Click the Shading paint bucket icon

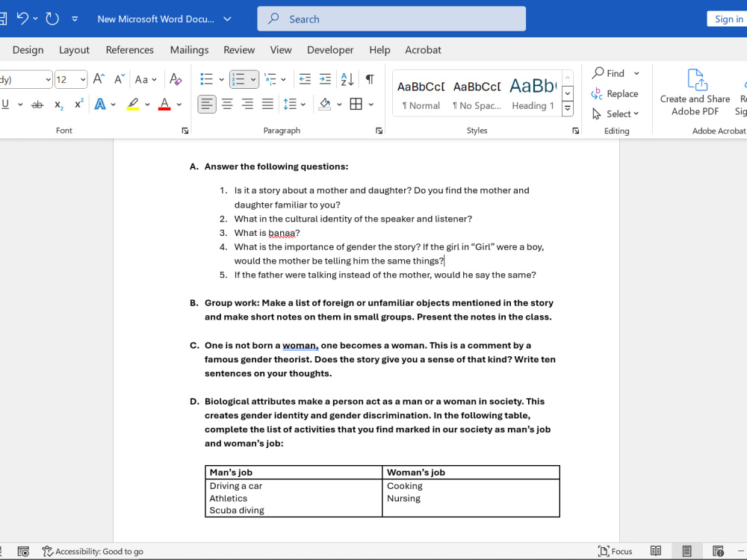coord(325,104)
